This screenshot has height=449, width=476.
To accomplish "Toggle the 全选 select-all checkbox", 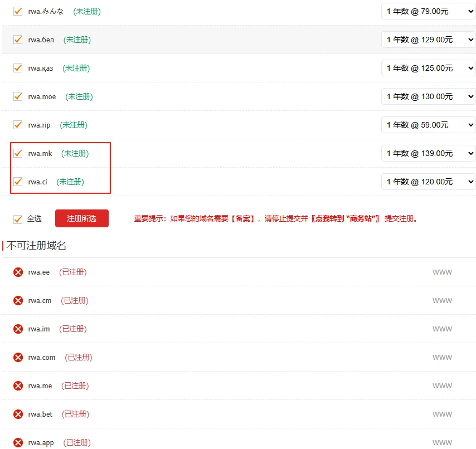I will (x=18, y=219).
